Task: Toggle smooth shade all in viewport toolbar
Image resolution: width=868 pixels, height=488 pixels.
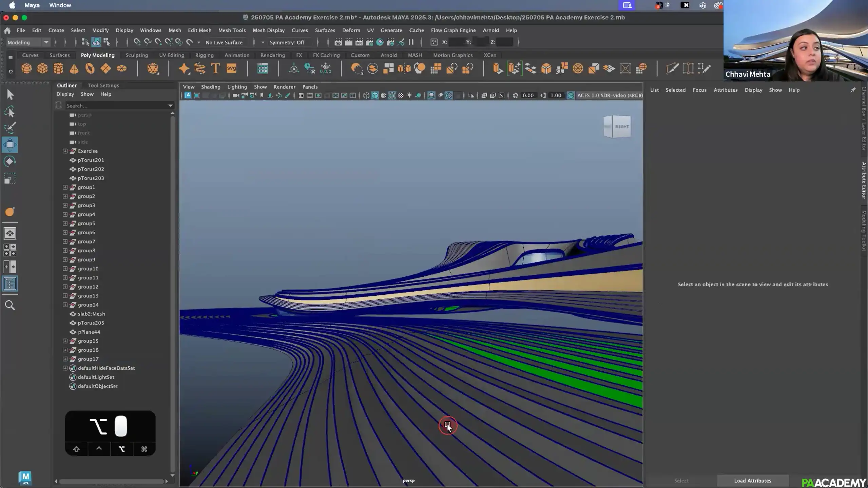Action: coord(375,96)
